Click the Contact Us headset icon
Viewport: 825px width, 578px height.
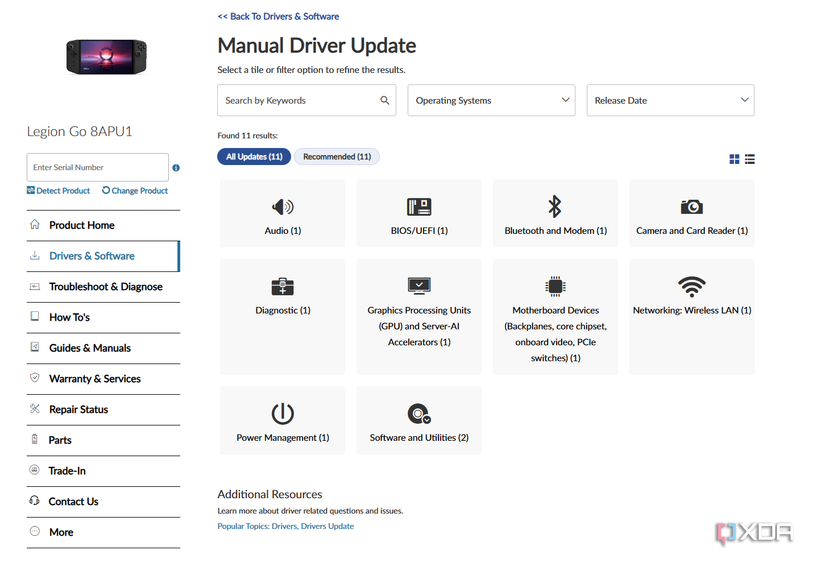pyautogui.click(x=35, y=501)
